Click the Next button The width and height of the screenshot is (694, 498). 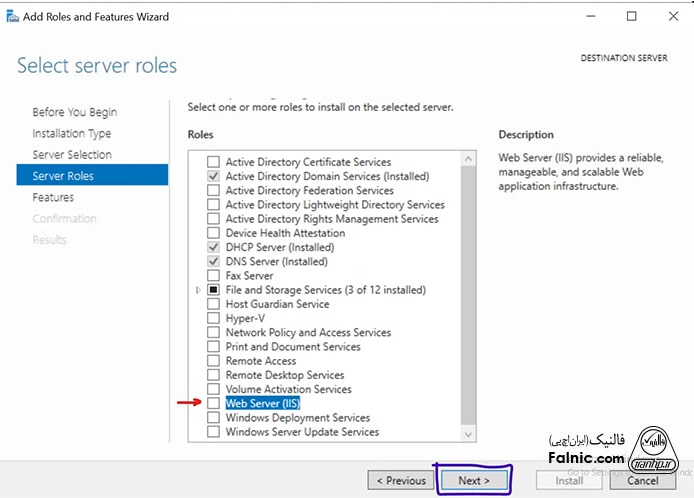(x=474, y=480)
